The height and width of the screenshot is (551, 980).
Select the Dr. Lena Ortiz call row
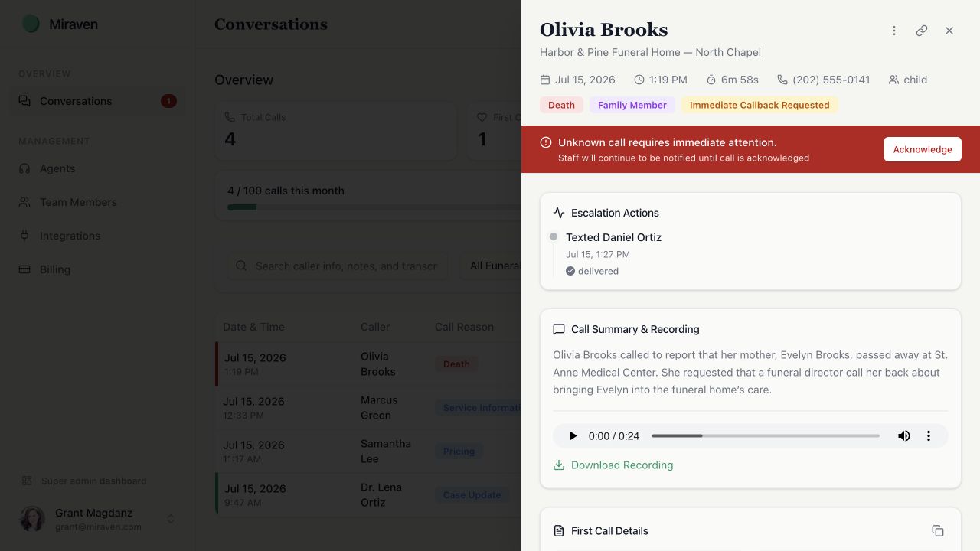368,494
